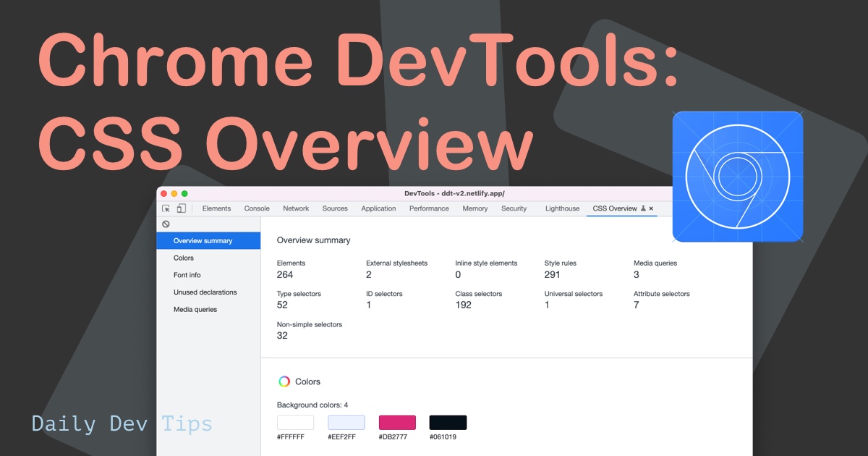Click the Colors section rainbow icon
868x456 pixels.
[x=284, y=381]
